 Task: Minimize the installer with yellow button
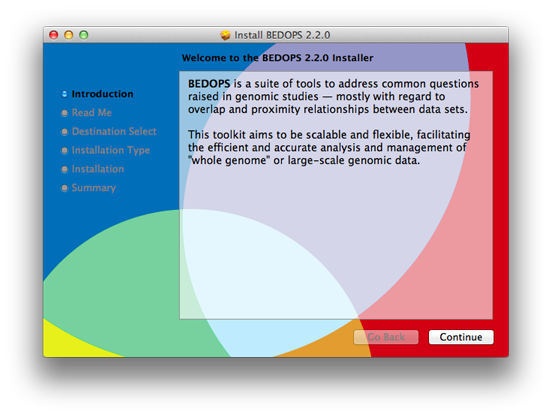[x=69, y=35]
